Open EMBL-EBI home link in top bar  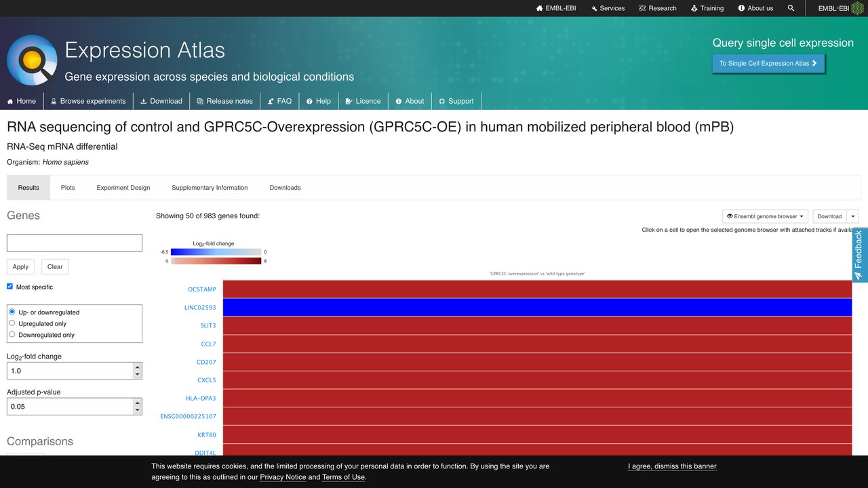[555, 8]
